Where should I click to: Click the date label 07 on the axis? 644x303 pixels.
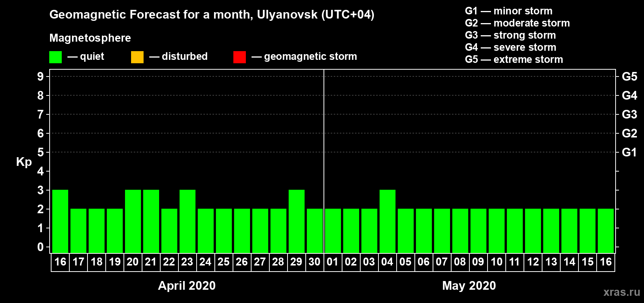442,262
